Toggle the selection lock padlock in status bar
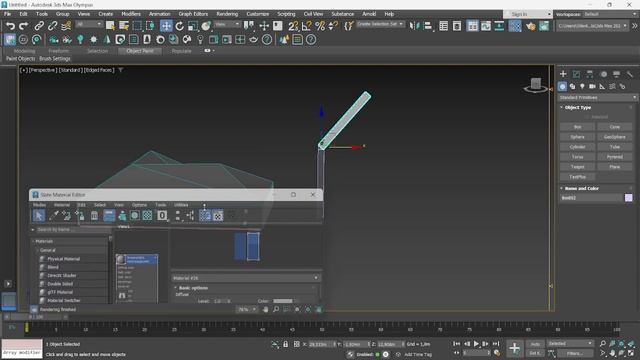640x360 pixels. click(x=286, y=344)
